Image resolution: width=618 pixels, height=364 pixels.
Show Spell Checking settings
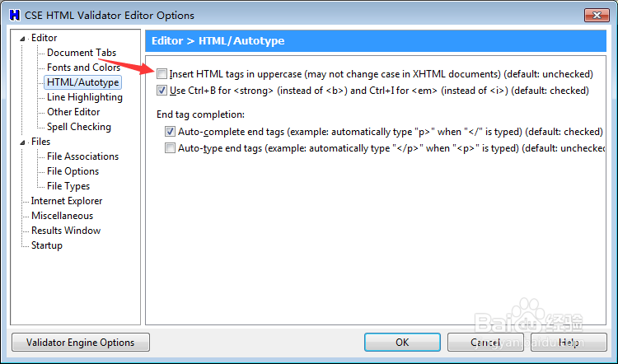78,127
